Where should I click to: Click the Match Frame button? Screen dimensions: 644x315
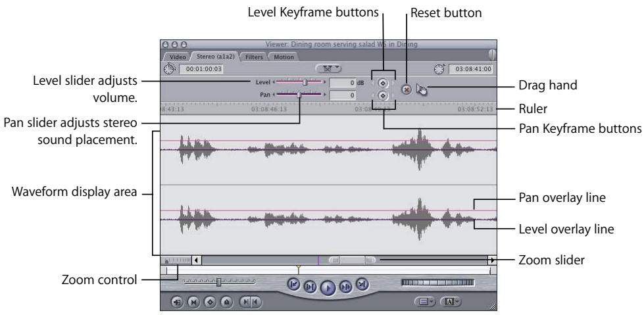pos(177,303)
